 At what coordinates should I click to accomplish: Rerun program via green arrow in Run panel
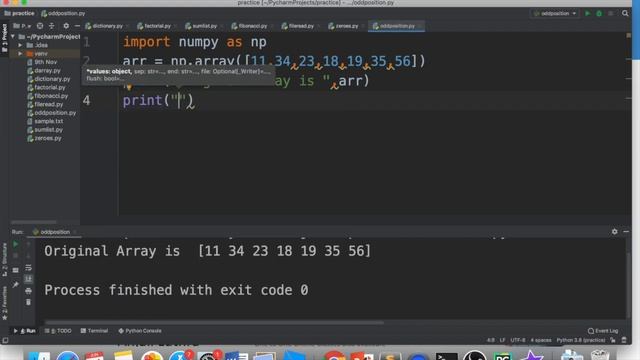click(16, 244)
